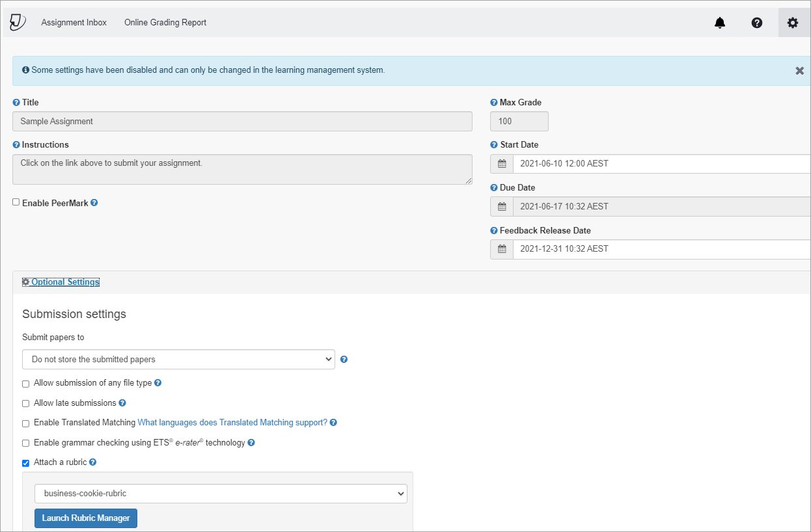This screenshot has height=532, width=811.
Task: Open the Submit papers to dropdown
Action: [178, 360]
